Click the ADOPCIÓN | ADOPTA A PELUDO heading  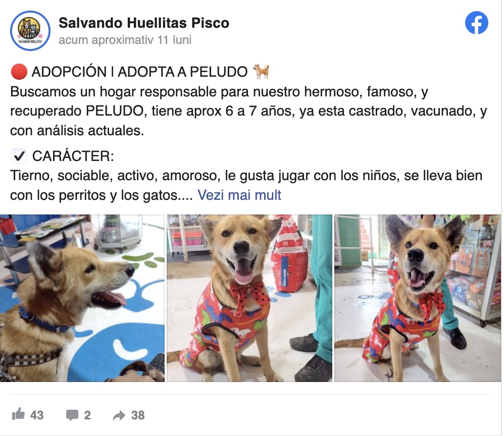[139, 72]
